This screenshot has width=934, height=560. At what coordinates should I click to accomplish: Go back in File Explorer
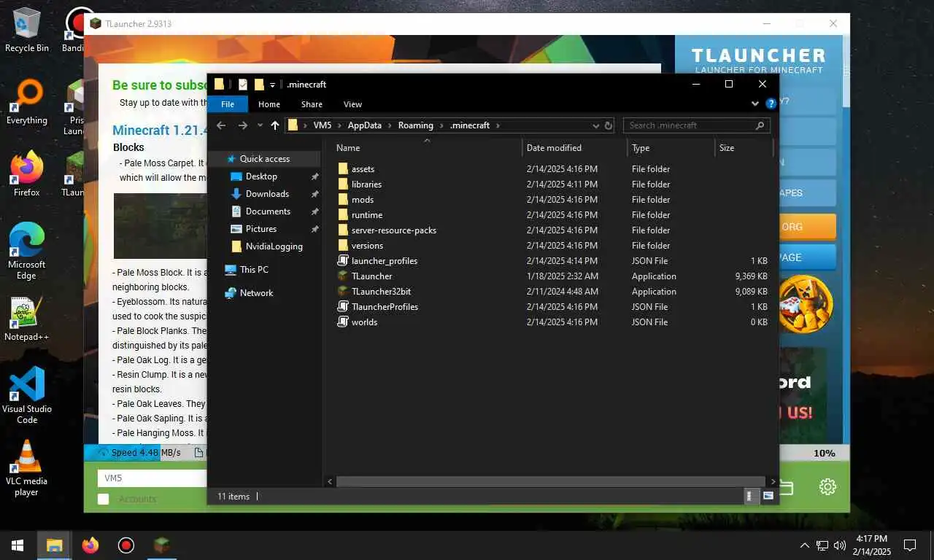point(222,125)
